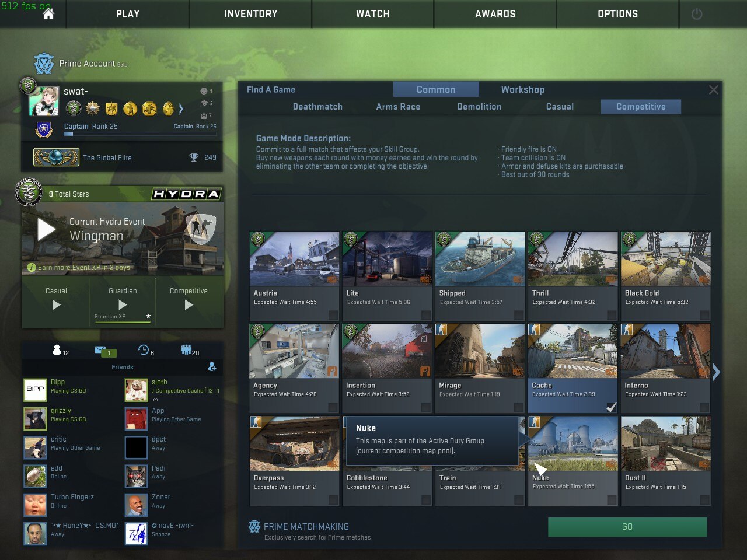Click the power quit icon
The image size is (747, 560).
(697, 14)
